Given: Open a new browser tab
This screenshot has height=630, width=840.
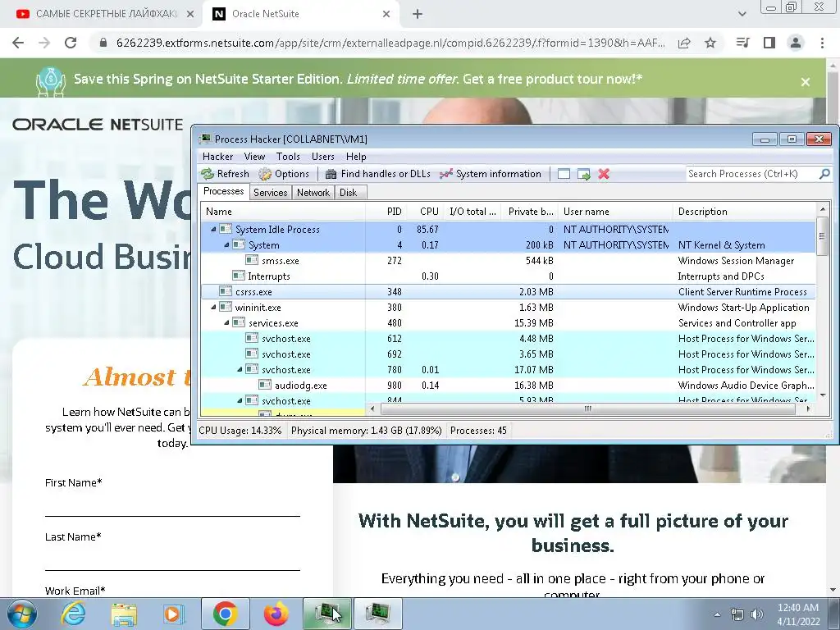Looking at the screenshot, I should click(418, 15).
